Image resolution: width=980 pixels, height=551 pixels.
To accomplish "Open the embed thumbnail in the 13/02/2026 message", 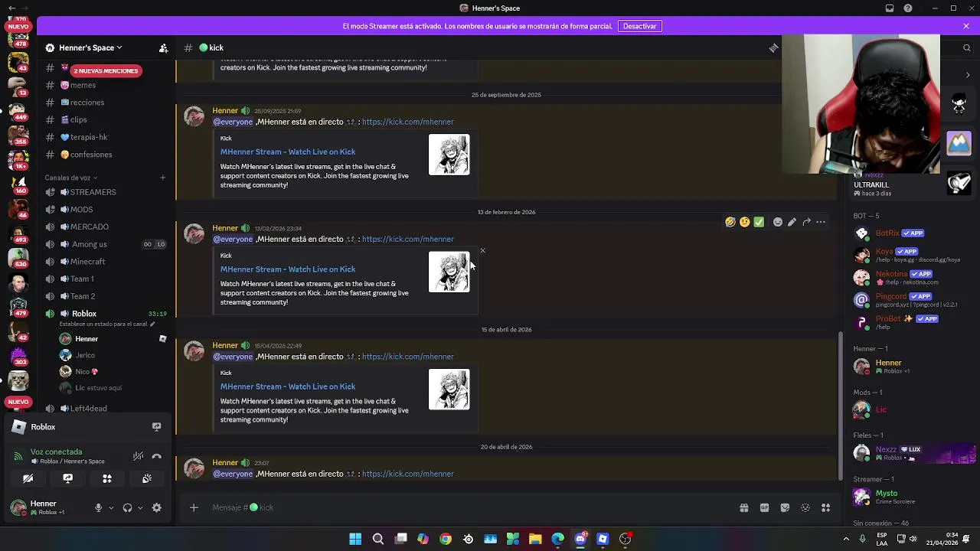I will pyautogui.click(x=449, y=272).
